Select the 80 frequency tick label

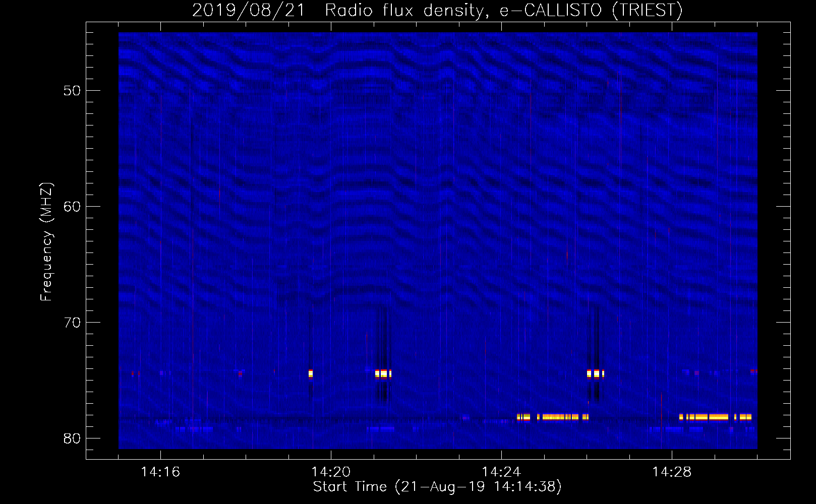[72, 438]
